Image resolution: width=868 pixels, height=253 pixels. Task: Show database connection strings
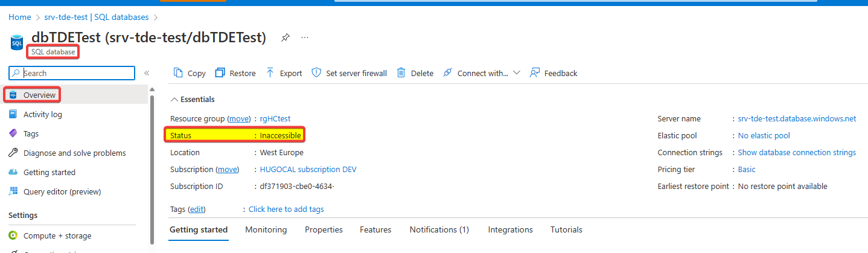(797, 152)
